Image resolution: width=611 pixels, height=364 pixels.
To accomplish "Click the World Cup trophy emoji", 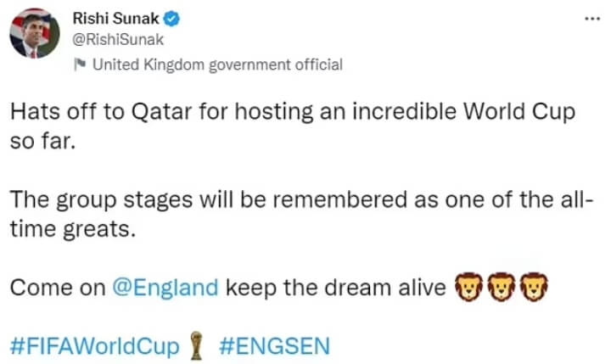I will (x=198, y=346).
